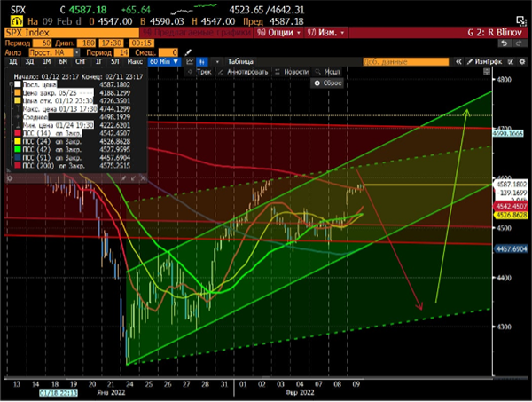Screen dimensions: 532x402
Task: Click the 00:15 end time field
Action: [x=142, y=43]
